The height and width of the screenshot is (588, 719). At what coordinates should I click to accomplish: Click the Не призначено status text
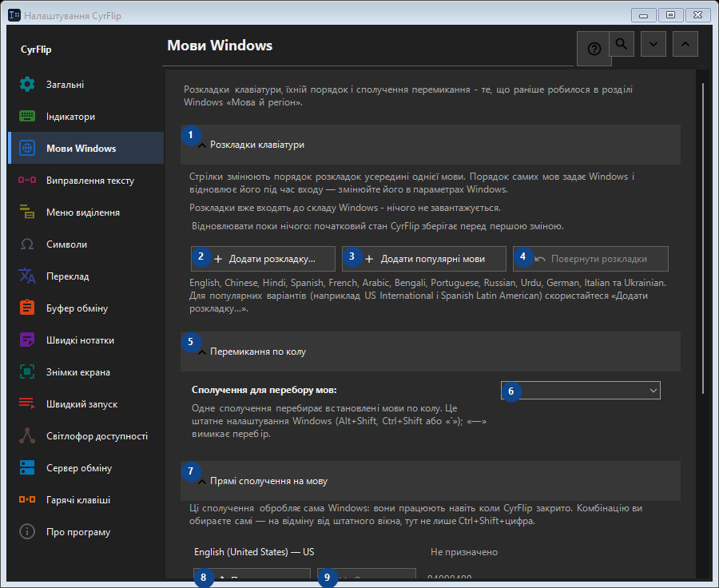click(x=464, y=552)
